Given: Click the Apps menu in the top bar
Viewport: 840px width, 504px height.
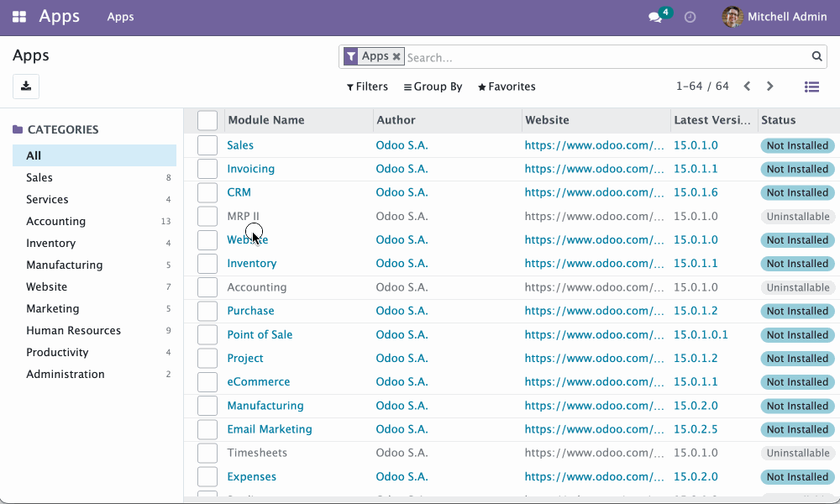Looking at the screenshot, I should (x=119, y=16).
